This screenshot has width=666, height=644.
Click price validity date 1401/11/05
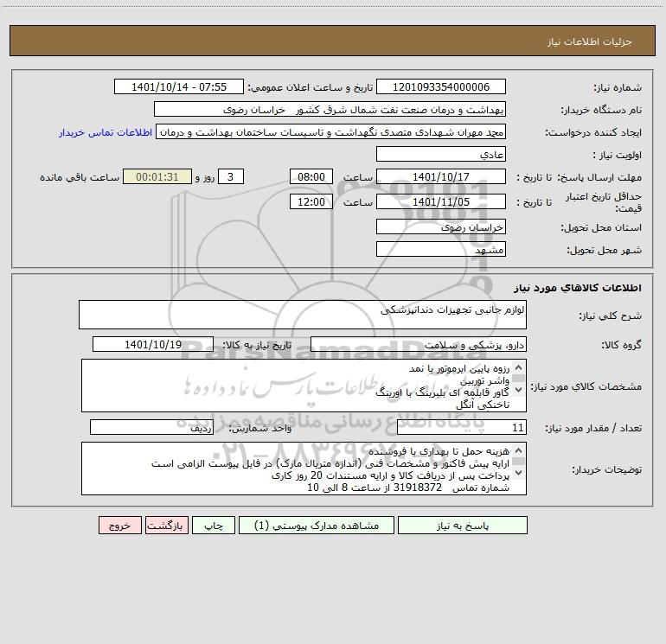[x=441, y=201]
